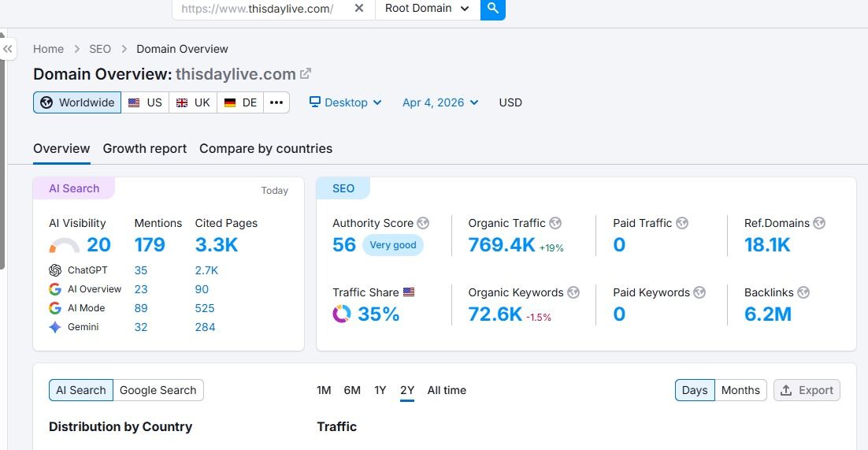The width and height of the screenshot is (868, 450).
Task: Click the Paid Traffic value 0
Action: pos(619,244)
